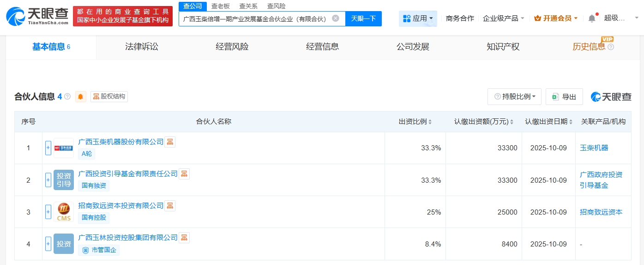Switch to the 法律诉讼 tab
644x265 pixels.
click(142, 47)
